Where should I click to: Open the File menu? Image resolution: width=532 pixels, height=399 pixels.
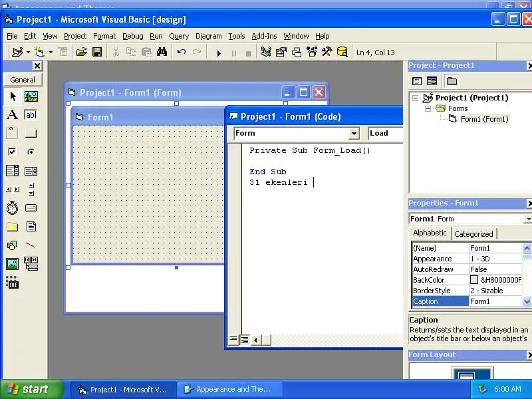[12, 36]
